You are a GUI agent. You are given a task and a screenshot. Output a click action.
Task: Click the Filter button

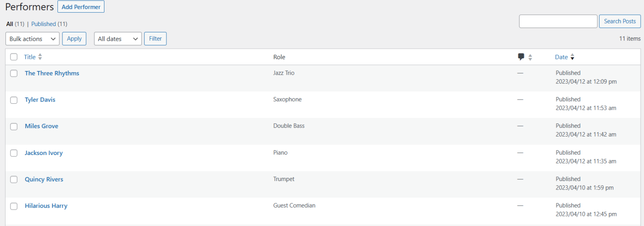pos(155,39)
